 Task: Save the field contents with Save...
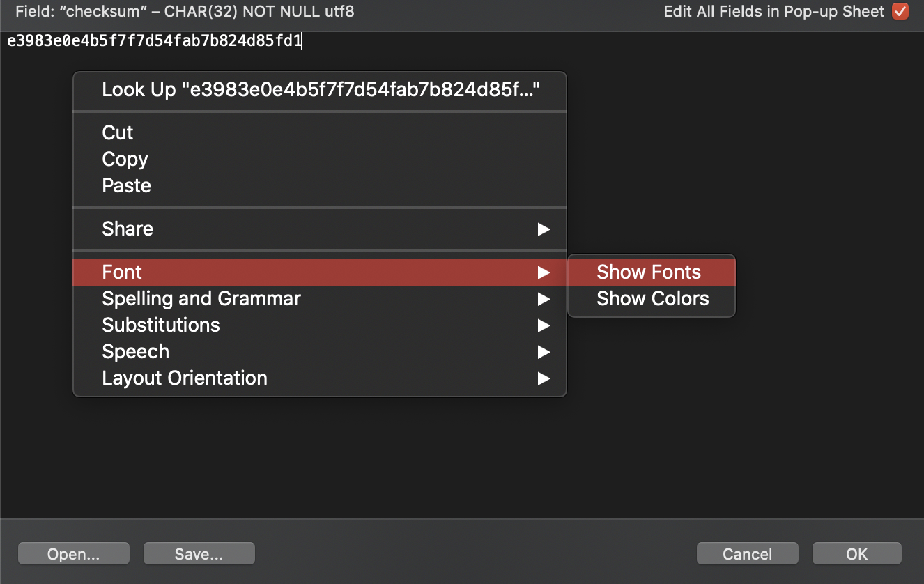click(x=199, y=553)
